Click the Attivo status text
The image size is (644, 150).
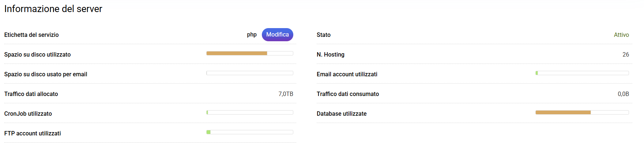[x=621, y=35]
